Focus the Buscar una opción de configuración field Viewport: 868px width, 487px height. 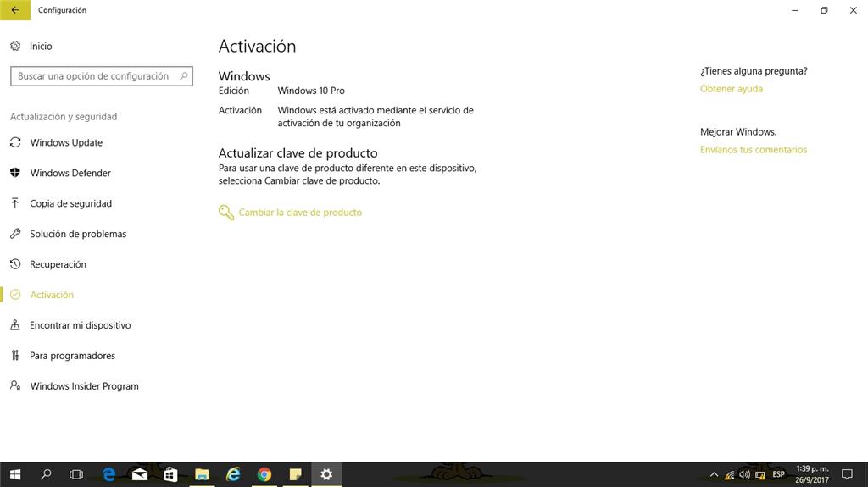pos(102,76)
